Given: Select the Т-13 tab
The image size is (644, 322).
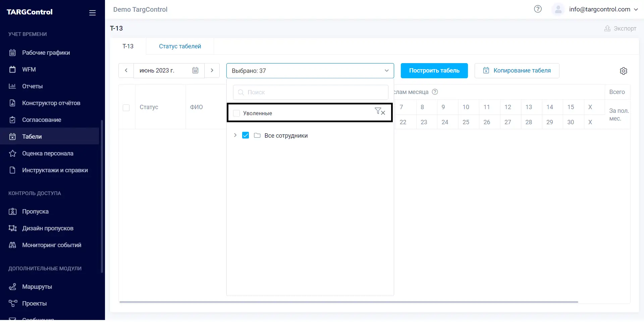Looking at the screenshot, I should tap(128, 46).
